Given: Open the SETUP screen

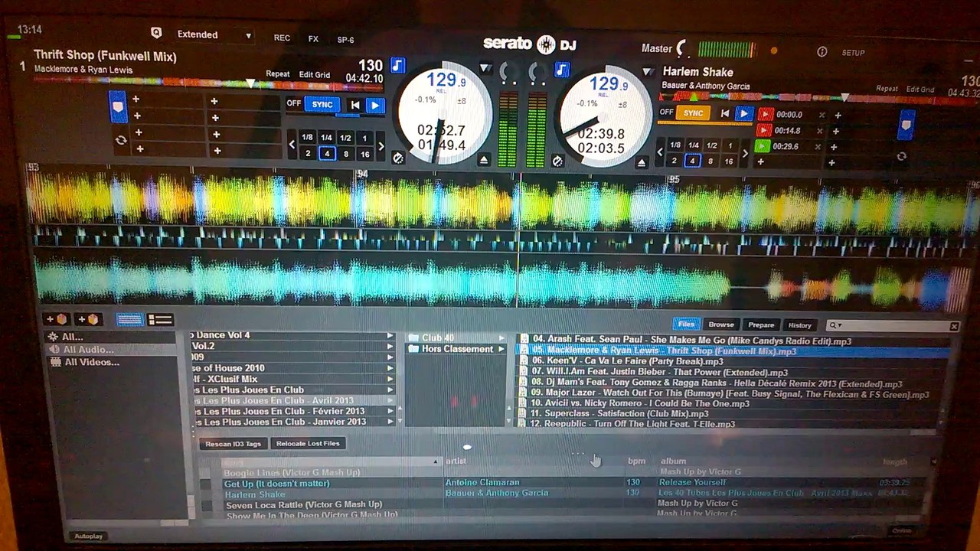Looking at the screenshot, I should pos(853,53).
